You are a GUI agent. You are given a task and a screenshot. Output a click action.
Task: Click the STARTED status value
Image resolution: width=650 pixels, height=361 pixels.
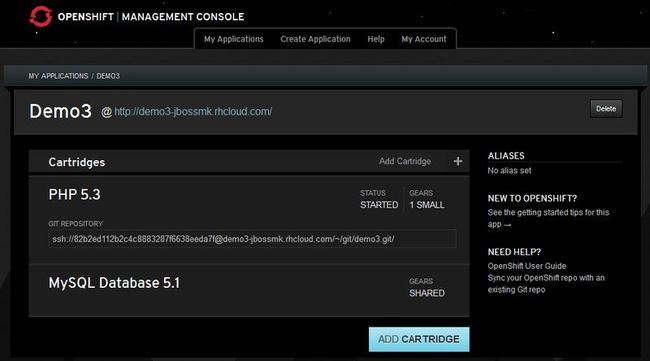click(x=379, y=205)
